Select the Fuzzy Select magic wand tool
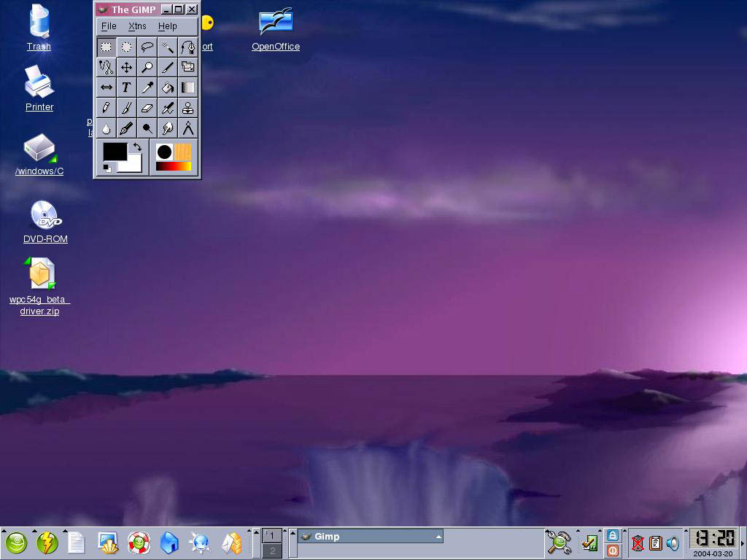 [168, 47]
